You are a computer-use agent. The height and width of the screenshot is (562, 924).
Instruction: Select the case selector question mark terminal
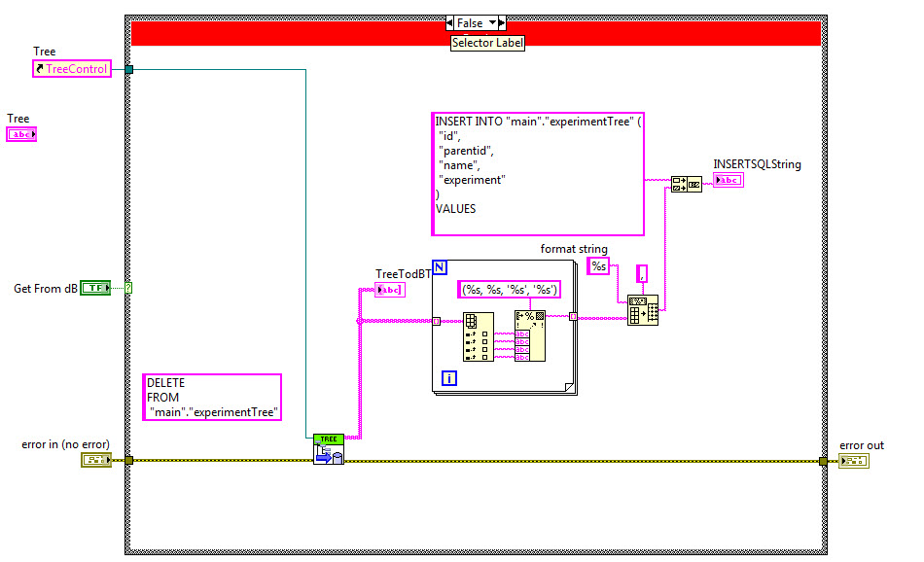pos(128,288)
